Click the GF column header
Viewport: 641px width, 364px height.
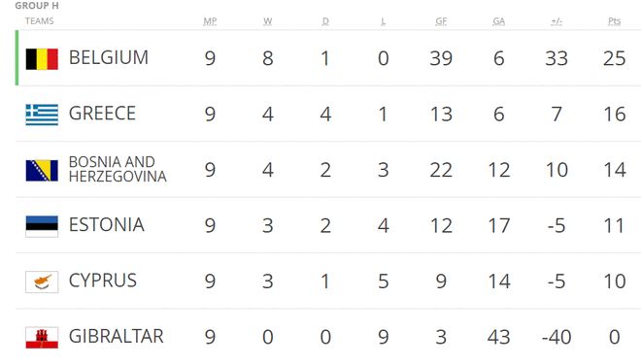pyautogui.click(x=441, y=21)
